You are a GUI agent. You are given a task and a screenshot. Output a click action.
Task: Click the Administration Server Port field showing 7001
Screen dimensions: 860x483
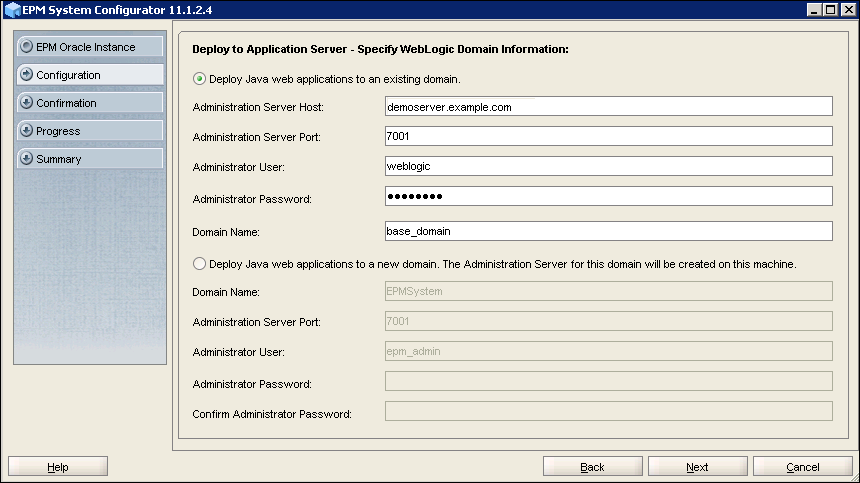608,136
